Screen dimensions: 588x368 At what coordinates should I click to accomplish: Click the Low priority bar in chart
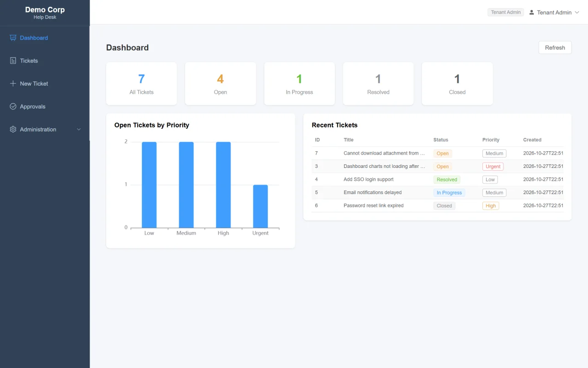[149, 185]
